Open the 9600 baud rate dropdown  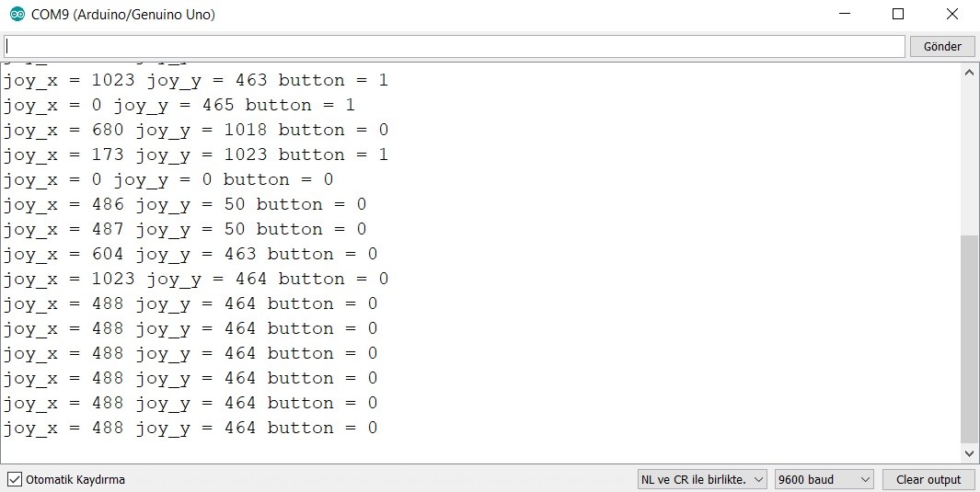tap(824, 479)
